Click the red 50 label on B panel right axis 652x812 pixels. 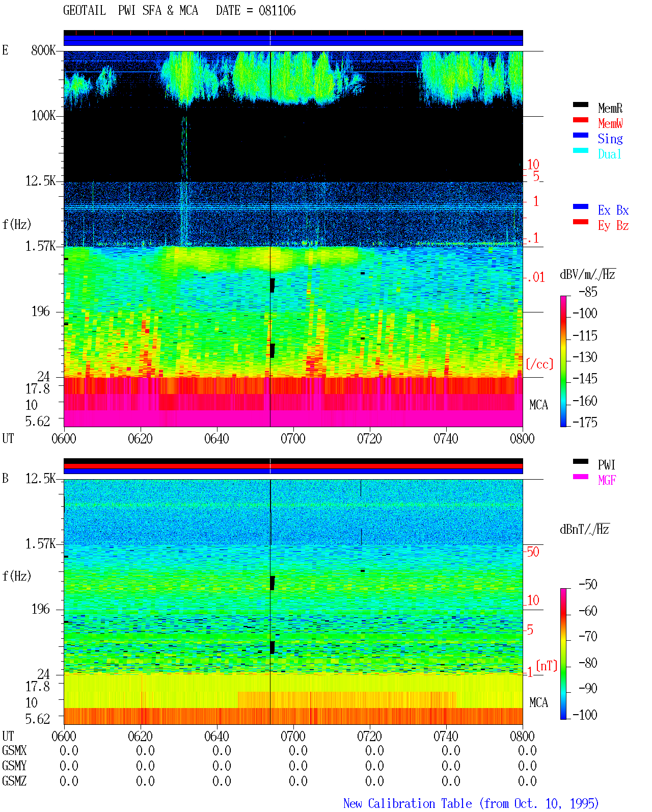coord(533,552)
